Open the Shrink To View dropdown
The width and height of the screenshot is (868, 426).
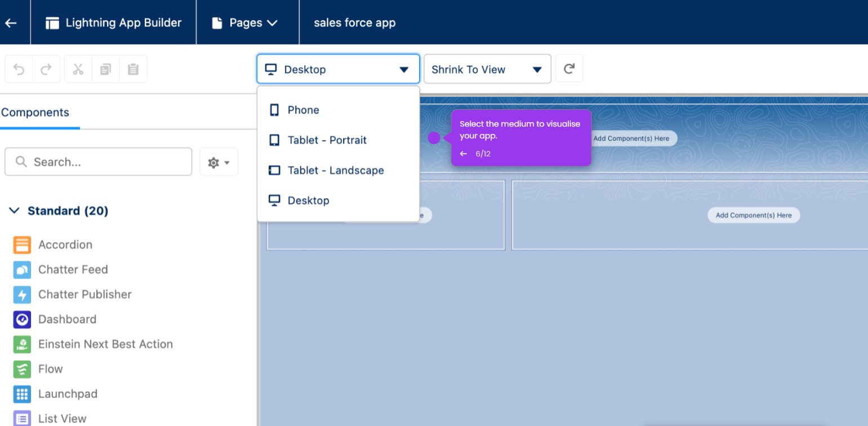[x=487, y=69]
